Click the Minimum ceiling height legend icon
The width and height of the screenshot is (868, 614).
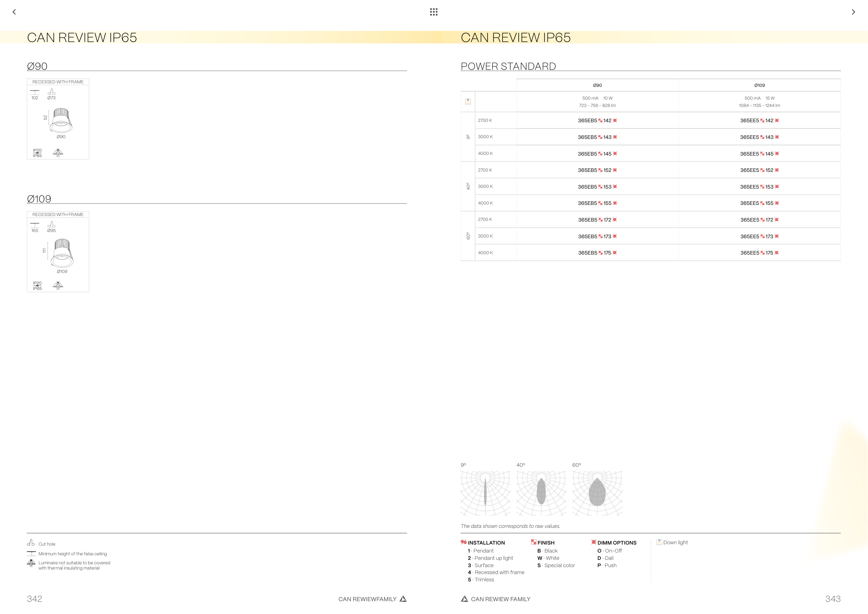point(31,554)
